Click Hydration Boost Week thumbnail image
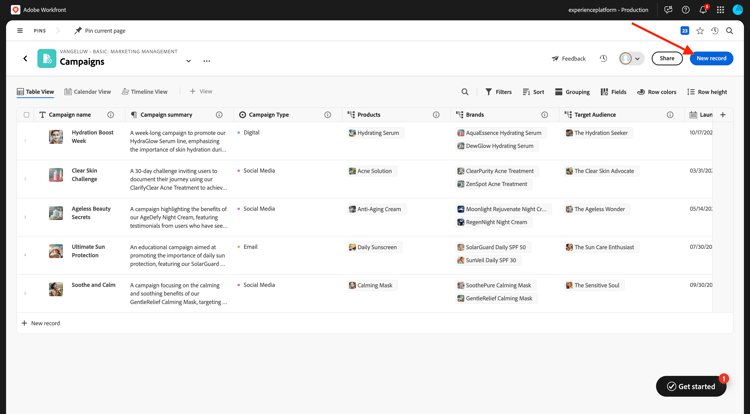The height and width of the screenshot is (414, 750). (x=56, y=137)
